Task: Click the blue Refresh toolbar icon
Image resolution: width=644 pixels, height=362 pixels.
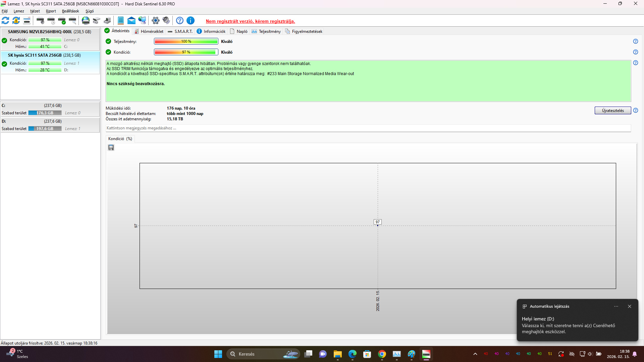Action: point(5,21)
